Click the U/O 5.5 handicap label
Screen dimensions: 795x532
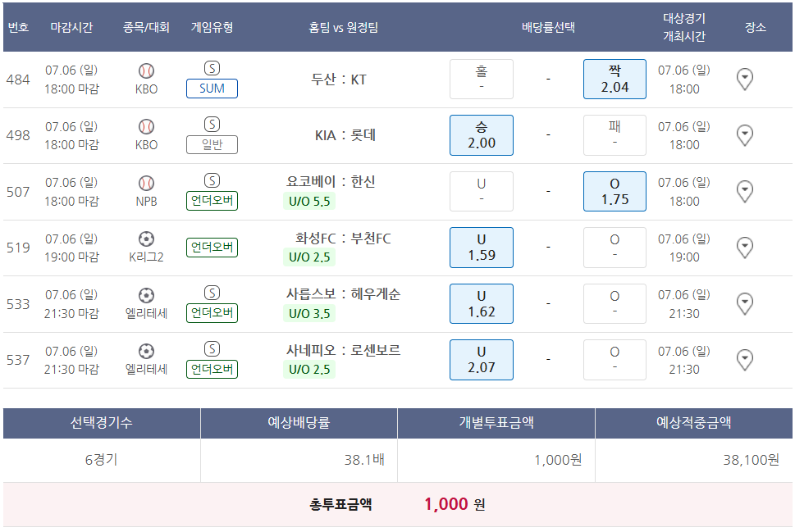coord(309,201)
